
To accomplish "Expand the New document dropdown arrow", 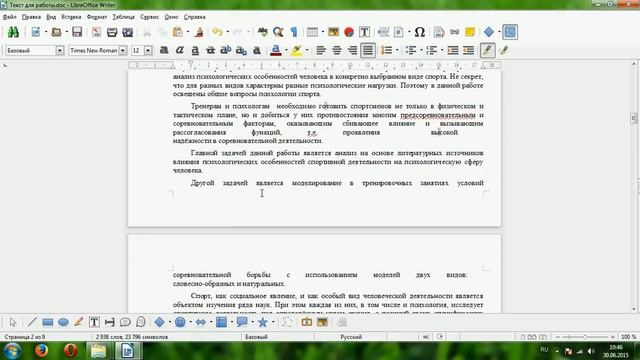I will 46,32.
